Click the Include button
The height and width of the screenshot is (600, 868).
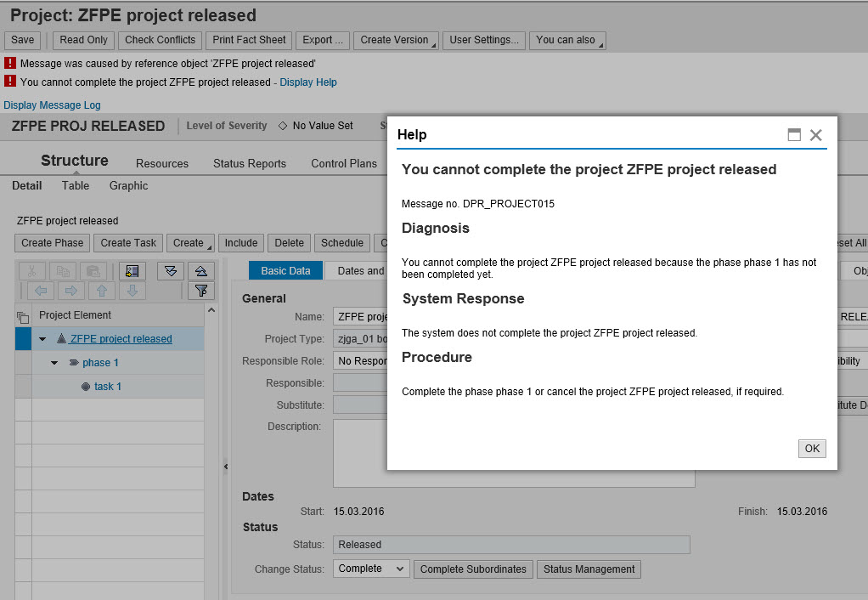tap(241, 243)
